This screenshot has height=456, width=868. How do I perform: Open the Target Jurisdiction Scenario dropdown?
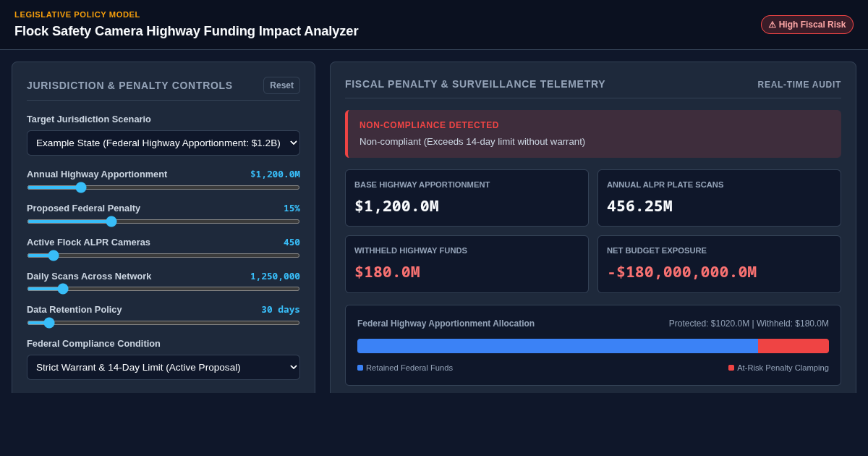[x=163, y=143]
